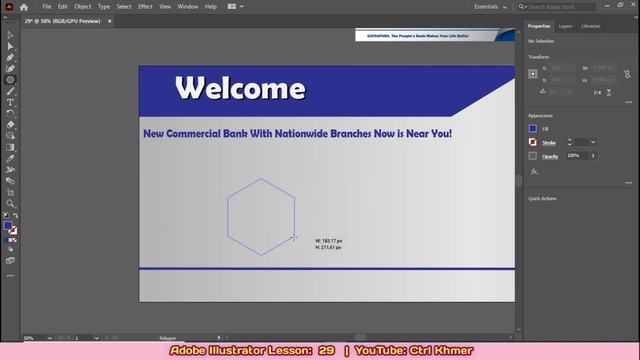Switch to the Properties tab
The width and height of the screenshot is (640, 360).
point(539,26)
